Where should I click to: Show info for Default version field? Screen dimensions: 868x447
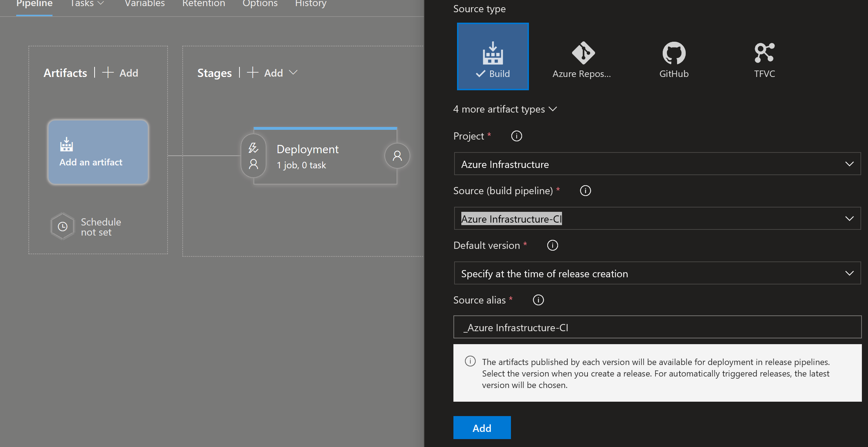tap(552, 245)
